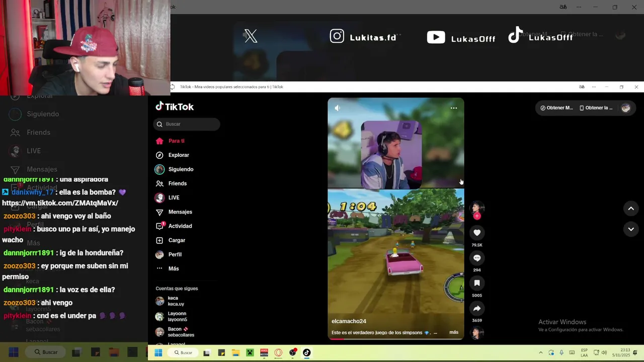Click the TikTok logo
This screenshot has width=644, height=362.
[175, 107]
